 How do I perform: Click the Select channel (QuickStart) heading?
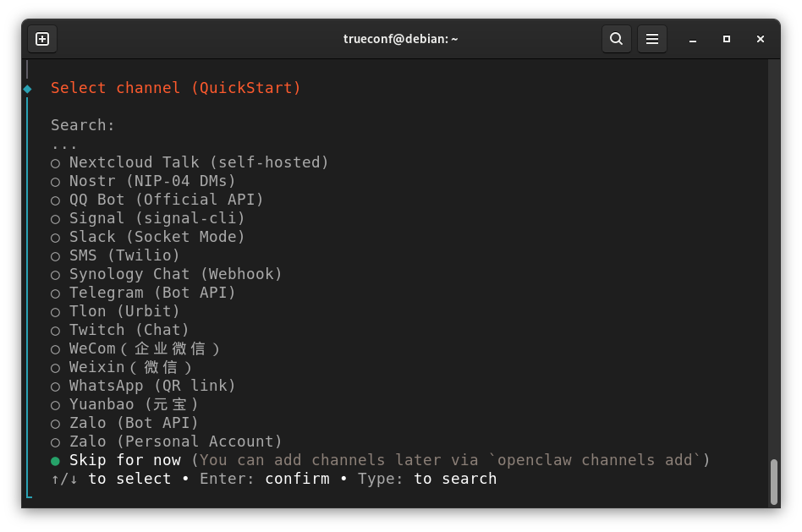coord(175,87)
